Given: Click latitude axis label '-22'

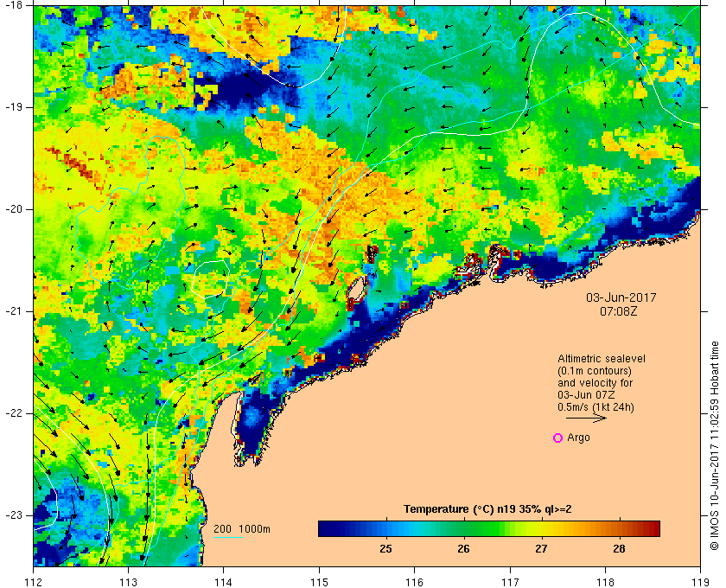Looking at the screenshot, I should pos(13,413).
